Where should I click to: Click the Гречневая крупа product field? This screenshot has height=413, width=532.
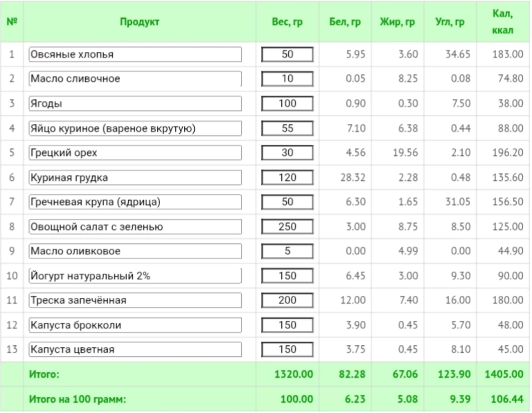point(135,202)
